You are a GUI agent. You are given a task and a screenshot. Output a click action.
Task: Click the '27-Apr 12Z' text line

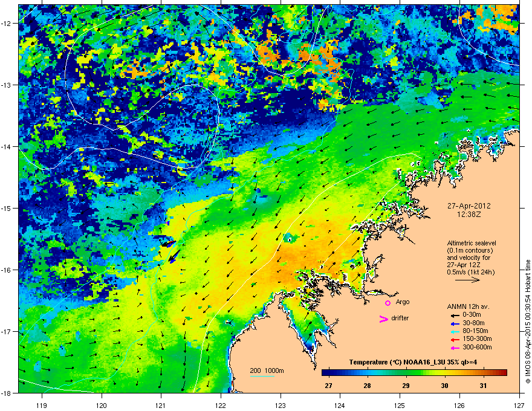[464, 265]
